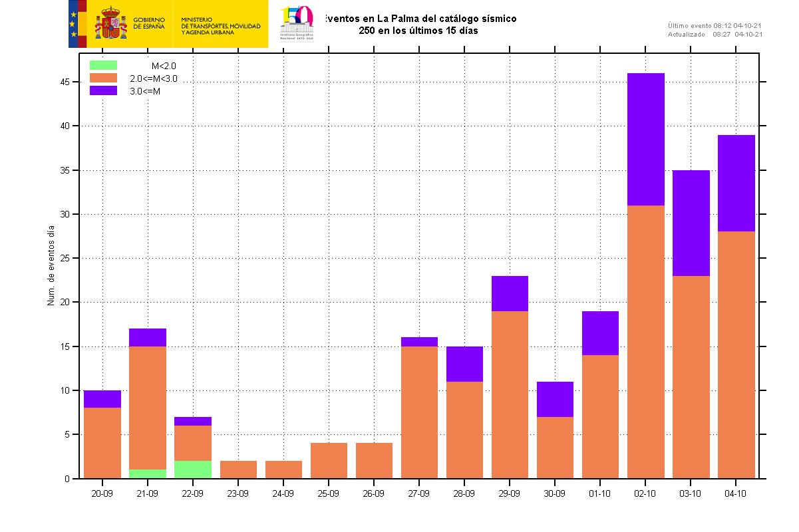Click the x-axis date label 27-09
This screenshot has width=799, height=532.
click(x=418, y=494)
